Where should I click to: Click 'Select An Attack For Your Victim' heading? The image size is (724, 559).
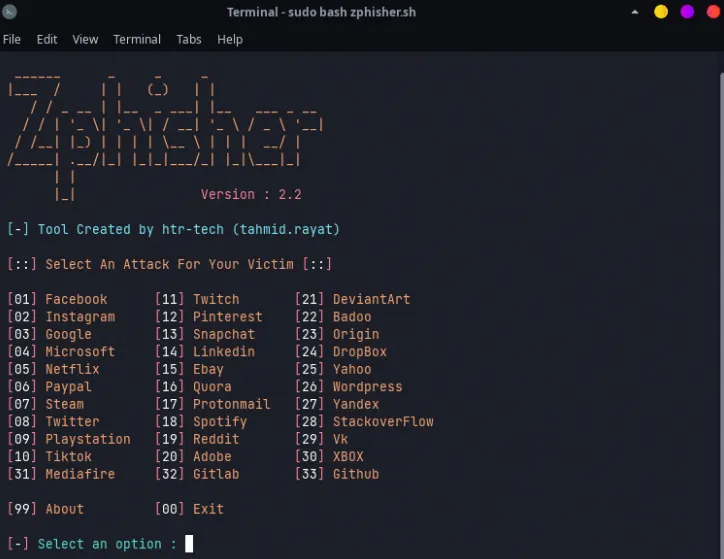[x=169, y=264]
